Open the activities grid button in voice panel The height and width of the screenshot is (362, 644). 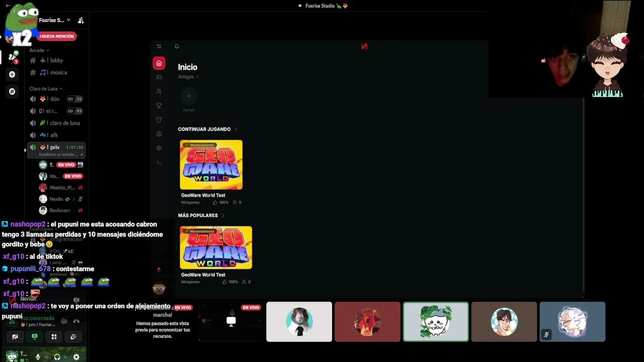point(54,337)
